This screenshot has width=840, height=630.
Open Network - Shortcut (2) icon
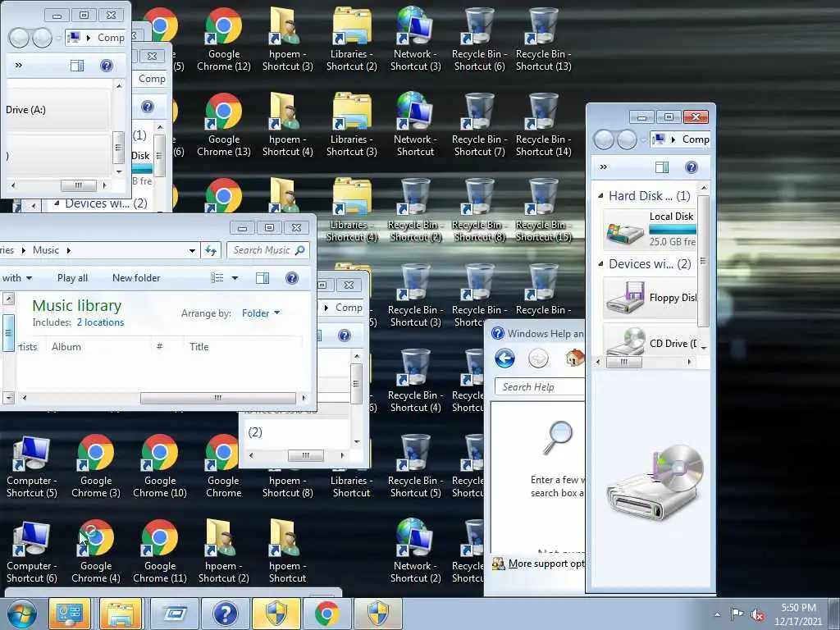415,550
